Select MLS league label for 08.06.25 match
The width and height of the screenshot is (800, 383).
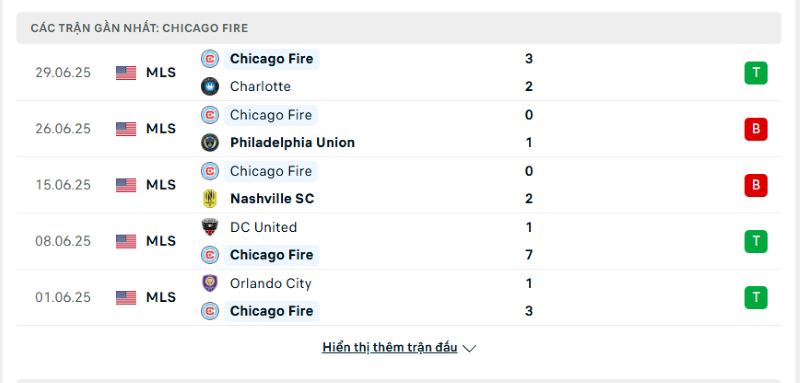coord(161,241)
